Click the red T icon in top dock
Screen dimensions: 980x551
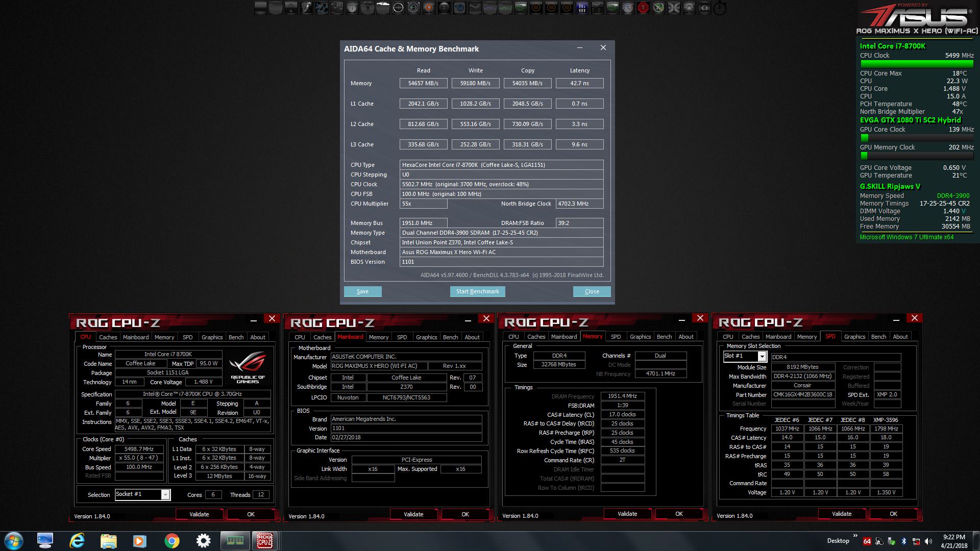(643, 8)
